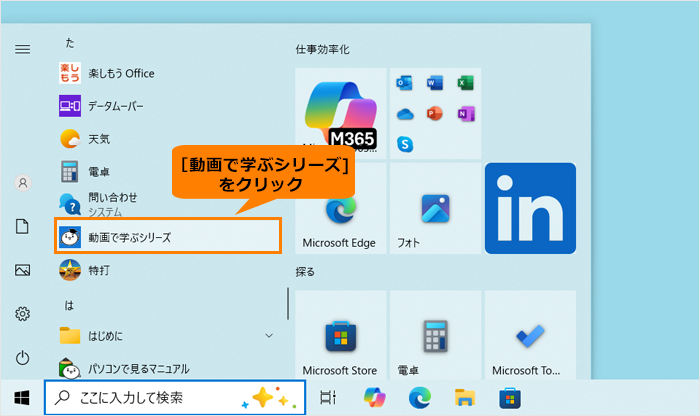Screen dimensions: 700x416
Task: Launch the 特打 typing app
Action: (167, 270)
